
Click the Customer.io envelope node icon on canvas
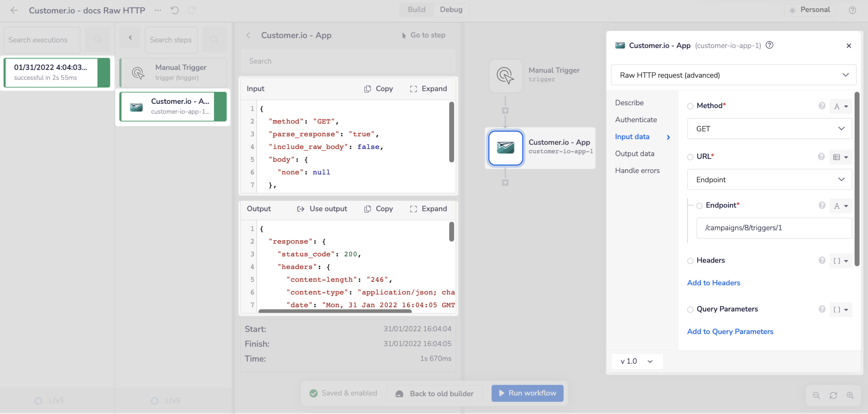pos(505,148)
